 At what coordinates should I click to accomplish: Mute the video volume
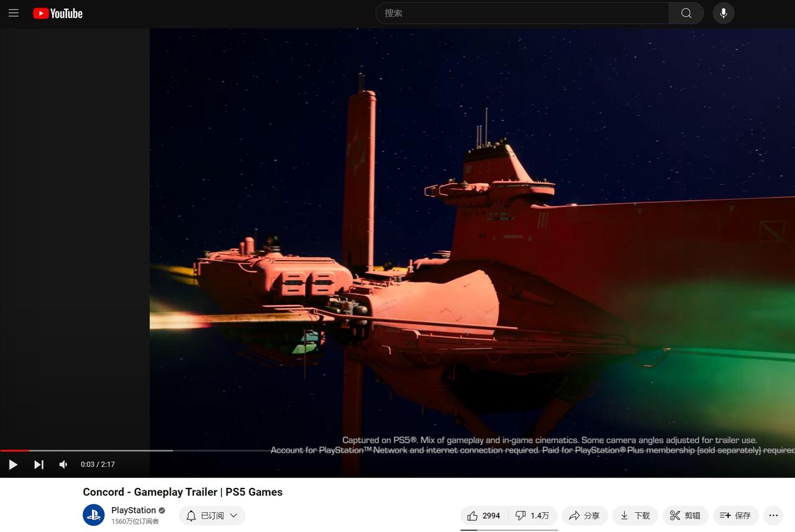(63, 464)
